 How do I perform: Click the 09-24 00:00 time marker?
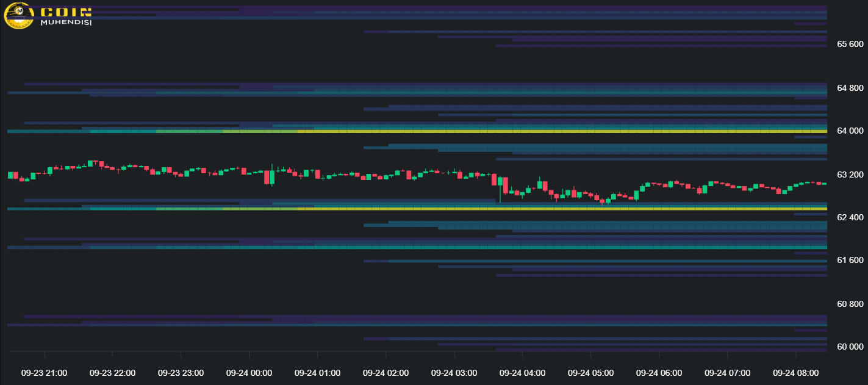click(x=249, y=373)
